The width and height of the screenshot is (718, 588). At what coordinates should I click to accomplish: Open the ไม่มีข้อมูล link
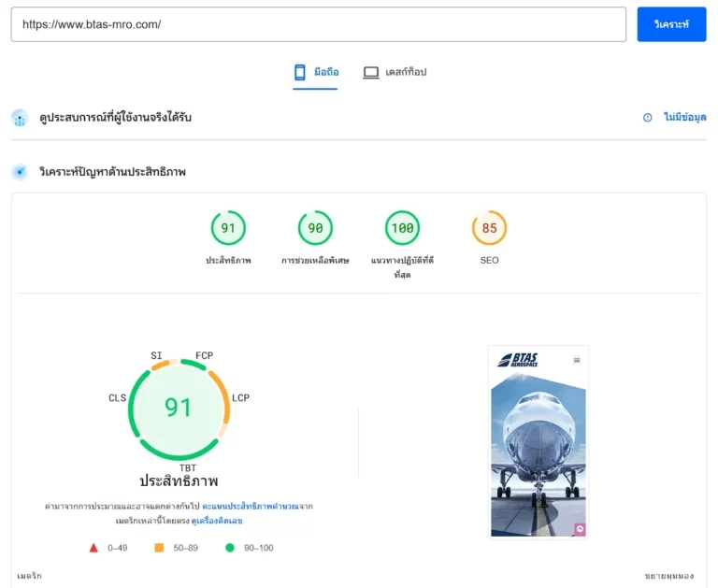pyautogui.click(x=685, y=118)
